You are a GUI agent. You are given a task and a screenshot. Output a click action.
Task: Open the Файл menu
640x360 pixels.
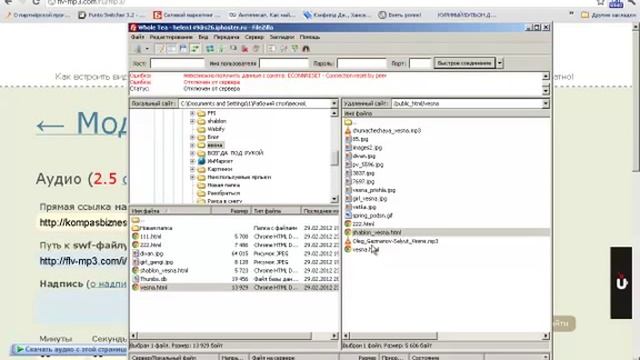pos(138,37)
